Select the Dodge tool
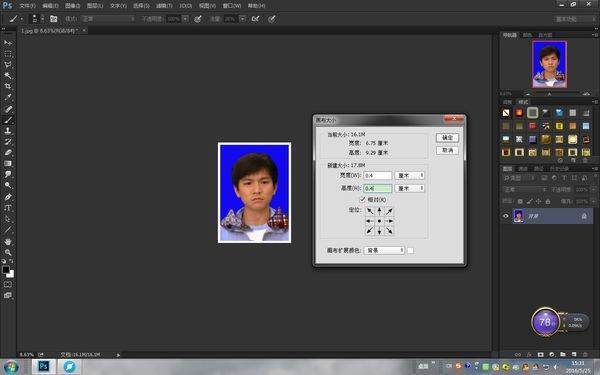The width and height of the screenshot is (600, 375). pos(8,185)
